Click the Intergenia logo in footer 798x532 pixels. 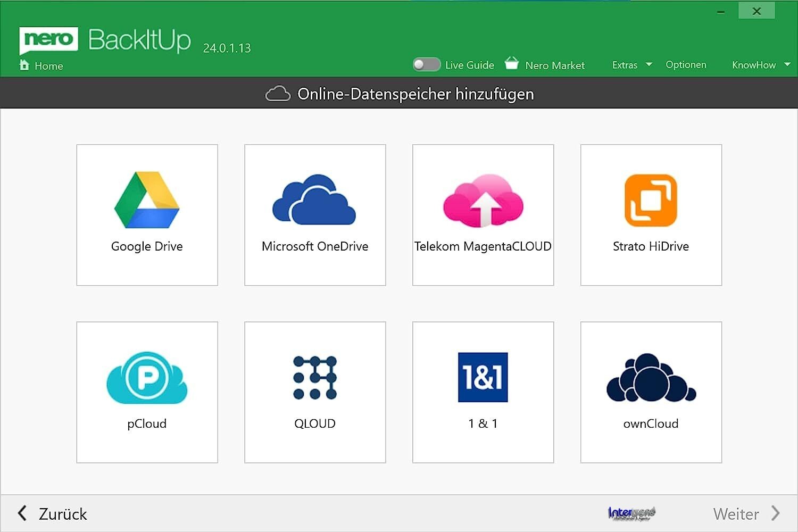[x=631, y=513]
